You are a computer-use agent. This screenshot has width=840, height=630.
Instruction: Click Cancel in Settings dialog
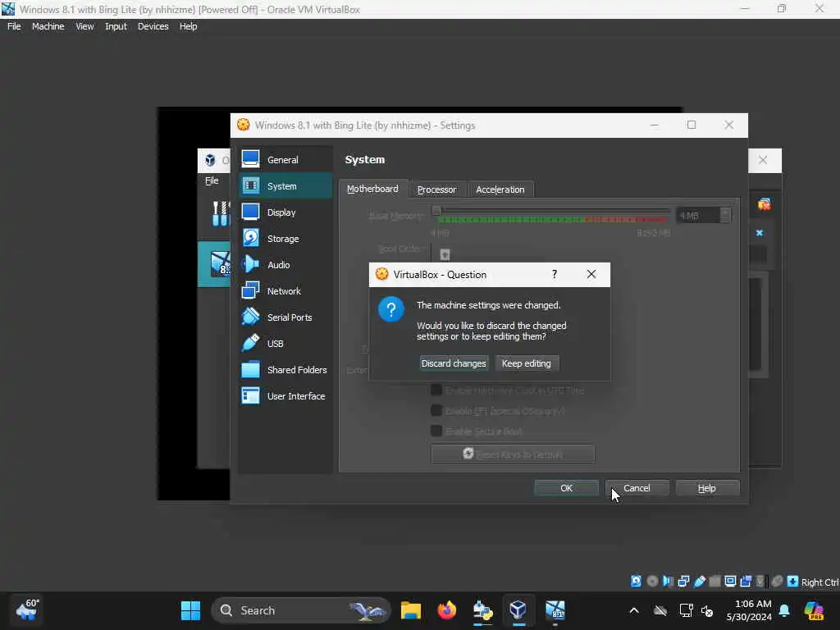coord(637,488)
